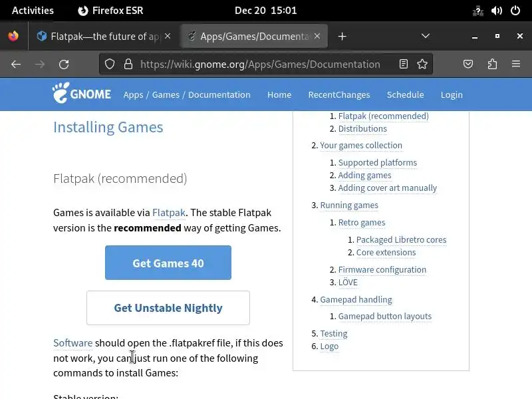The image size is (532, 399).
Task: Jump to Running games section
Action: click(349, 205)
